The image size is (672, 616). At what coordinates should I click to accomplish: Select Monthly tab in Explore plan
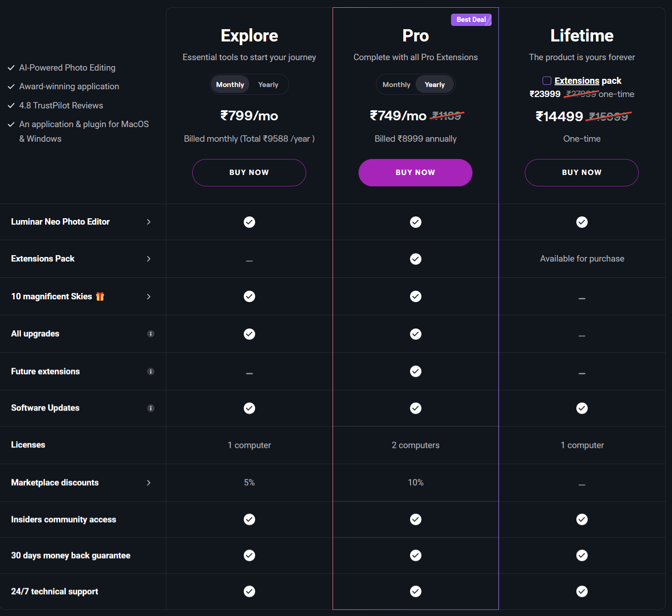tap(230, 85)
